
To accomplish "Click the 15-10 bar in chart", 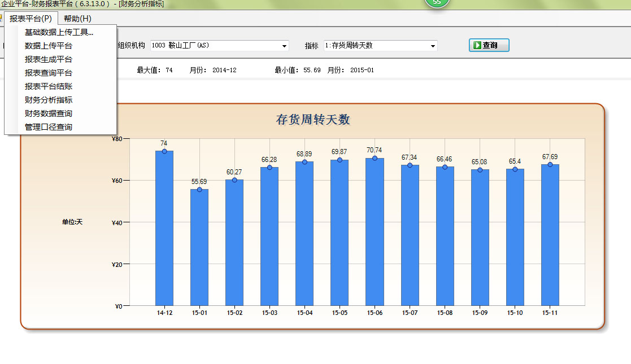I will click(x=515, y=237).
